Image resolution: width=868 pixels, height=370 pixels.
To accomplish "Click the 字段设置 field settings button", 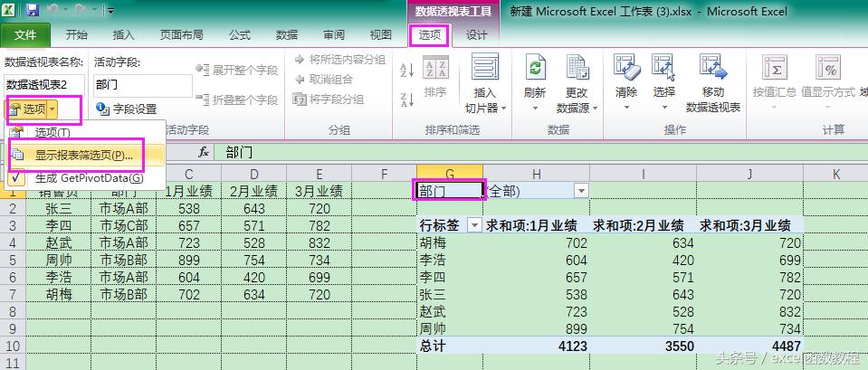I will (126, 109).
